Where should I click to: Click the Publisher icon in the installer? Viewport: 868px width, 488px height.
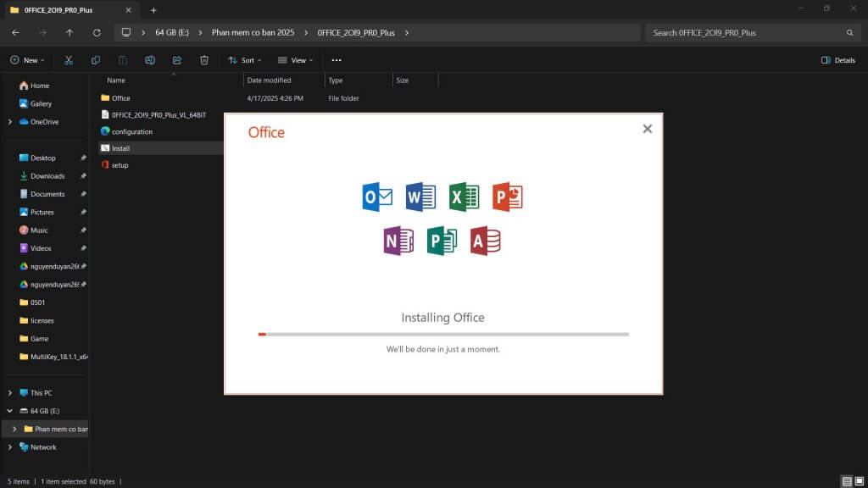442,239
